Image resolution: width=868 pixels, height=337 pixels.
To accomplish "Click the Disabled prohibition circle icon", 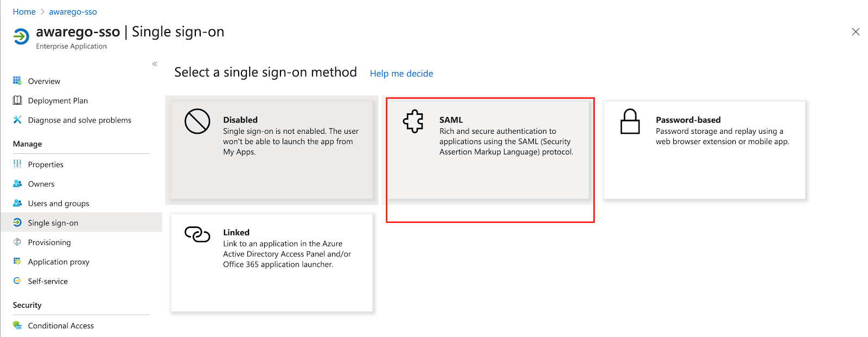I will click(x=197, y=121).
